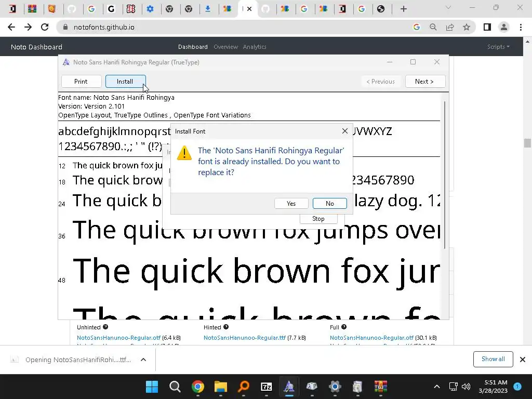
Task: Open the browser zoom control
Action: (433, 27)
